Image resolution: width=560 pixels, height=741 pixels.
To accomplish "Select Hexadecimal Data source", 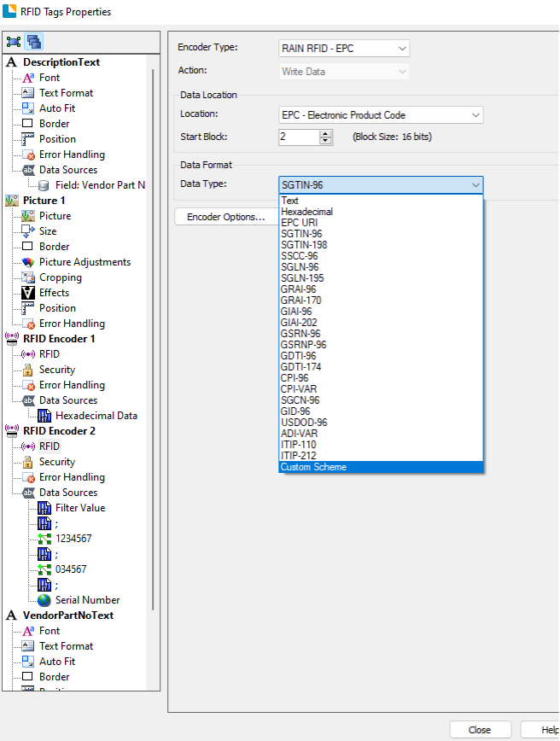I will pos(96,416).
